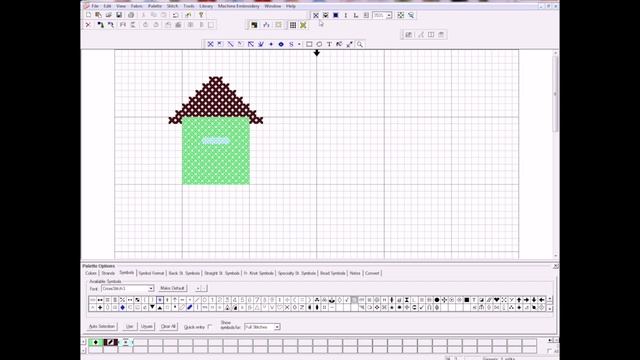Select the full cross stitch tool
The height and width of the screenshot is (360, 640).
point(210,44)
